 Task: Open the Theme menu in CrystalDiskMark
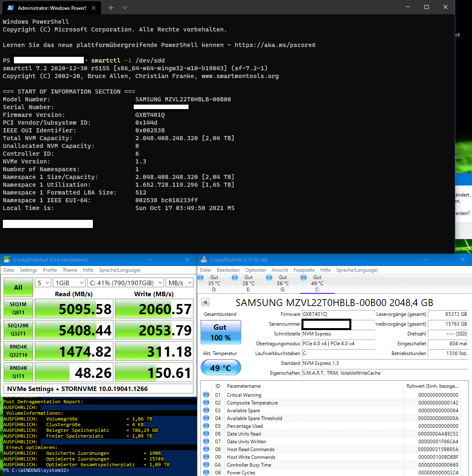coord(70,270)
